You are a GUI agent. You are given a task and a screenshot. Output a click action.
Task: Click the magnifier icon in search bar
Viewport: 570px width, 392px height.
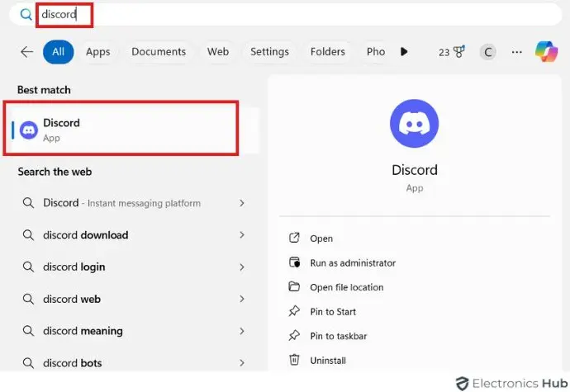point(26,15)
